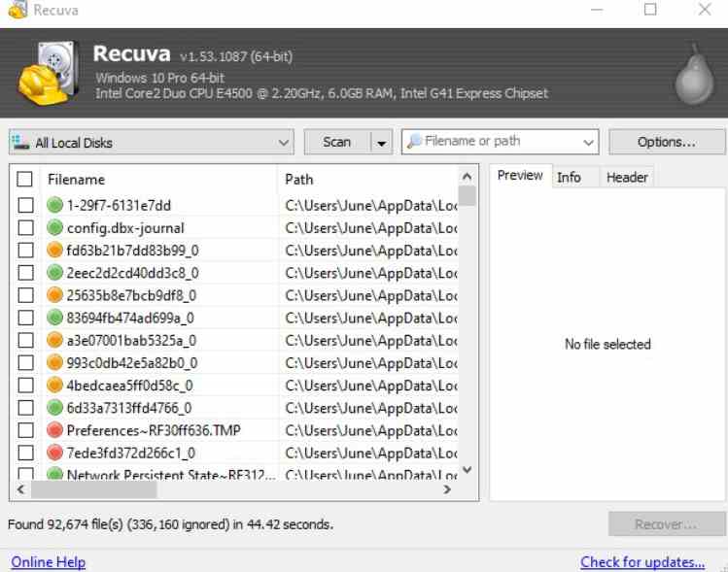
Task: Mark the checkbox for Preferences~RF30ff636.TMP
Action: tap(25, 429)
